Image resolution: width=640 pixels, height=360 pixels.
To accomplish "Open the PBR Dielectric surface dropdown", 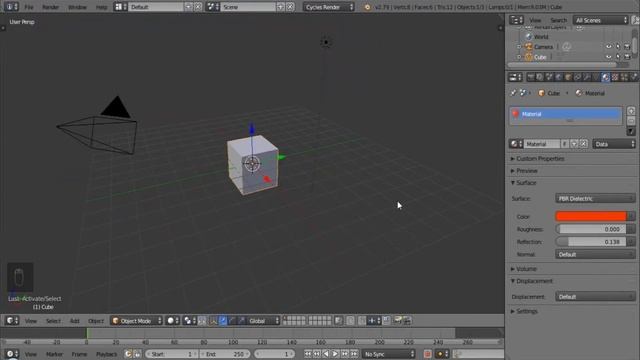I will pos(595,198).
